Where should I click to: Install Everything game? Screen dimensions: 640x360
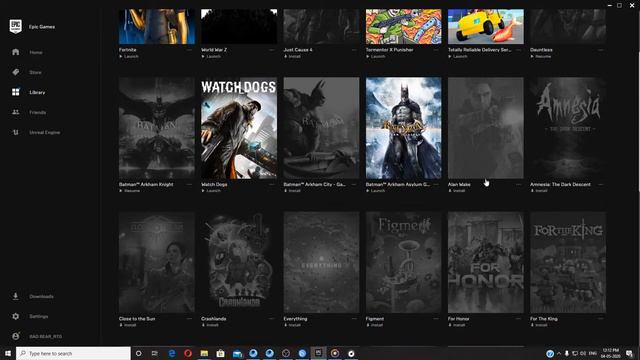pyautogui.click(x=292, y=325)
